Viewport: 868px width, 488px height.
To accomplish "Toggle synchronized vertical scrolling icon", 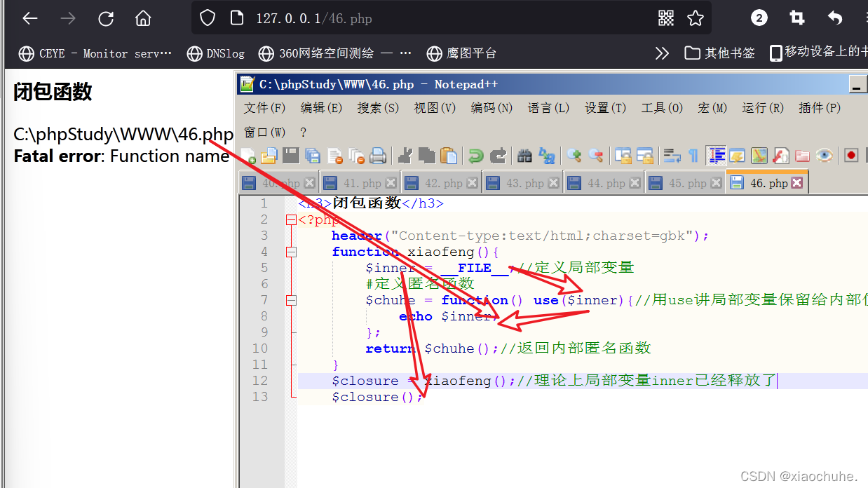I will click(x=623, y=156).
